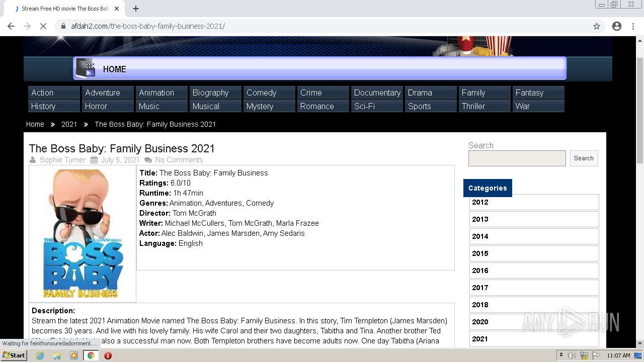
Task: Click author name Sophie Turner
Action: (63, 160)
